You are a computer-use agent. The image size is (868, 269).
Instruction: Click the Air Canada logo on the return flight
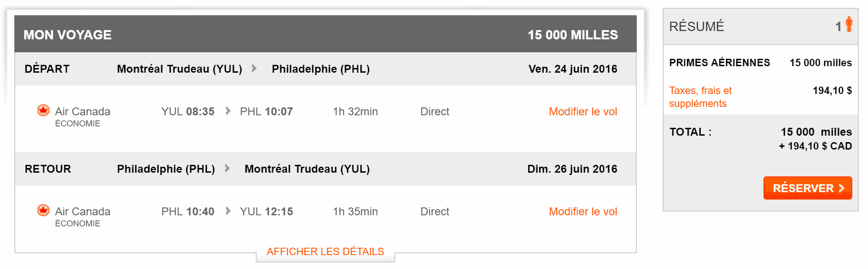pyautogui.click(x=43, y=211)
